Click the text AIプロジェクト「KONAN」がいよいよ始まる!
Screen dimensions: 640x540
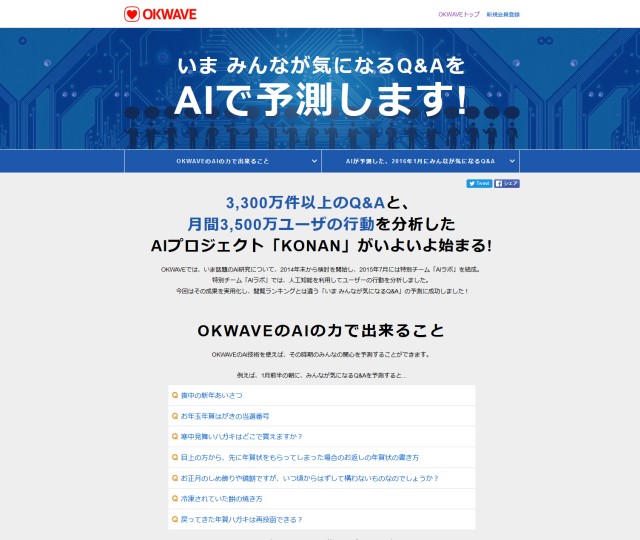(x=321, y=246)
